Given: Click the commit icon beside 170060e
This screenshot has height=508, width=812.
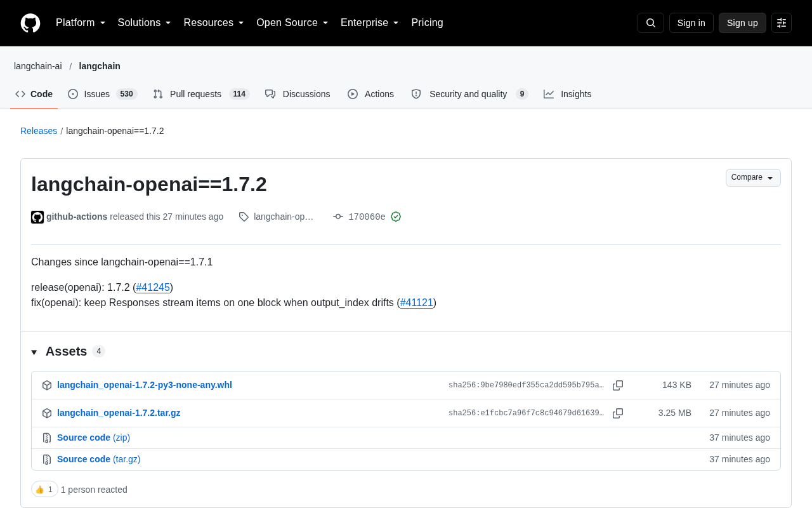Looking at the screenshot, I should click(x=338, y=217).
